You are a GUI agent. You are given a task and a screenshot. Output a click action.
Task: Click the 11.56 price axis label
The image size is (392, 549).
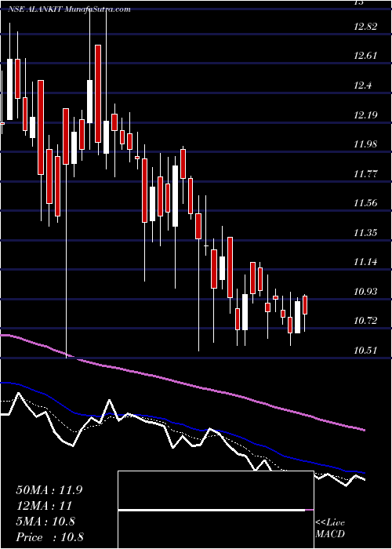[x=365, y=202]
